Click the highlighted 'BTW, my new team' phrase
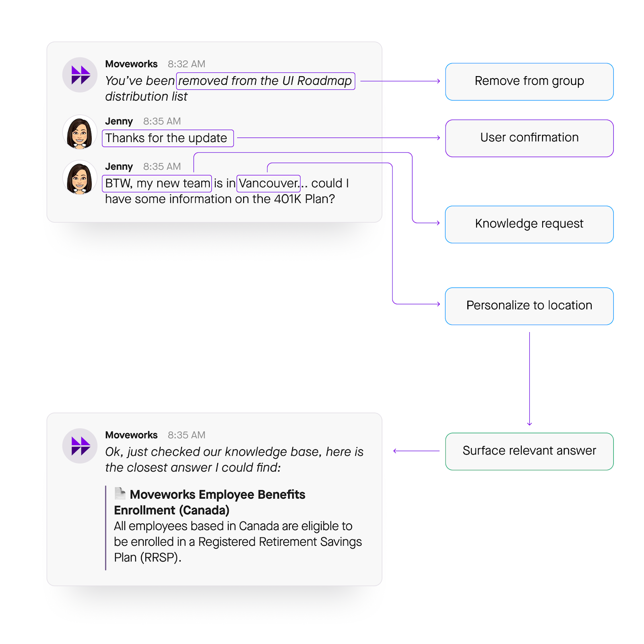Screen dimensions: 644x644 click(x=157, y=184)
